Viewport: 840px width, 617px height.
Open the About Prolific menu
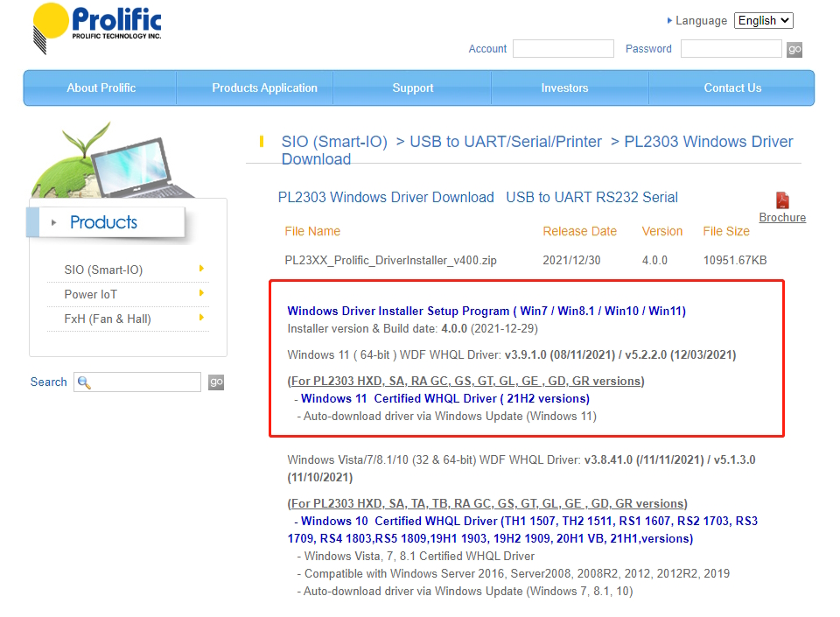tap(101, 88)
